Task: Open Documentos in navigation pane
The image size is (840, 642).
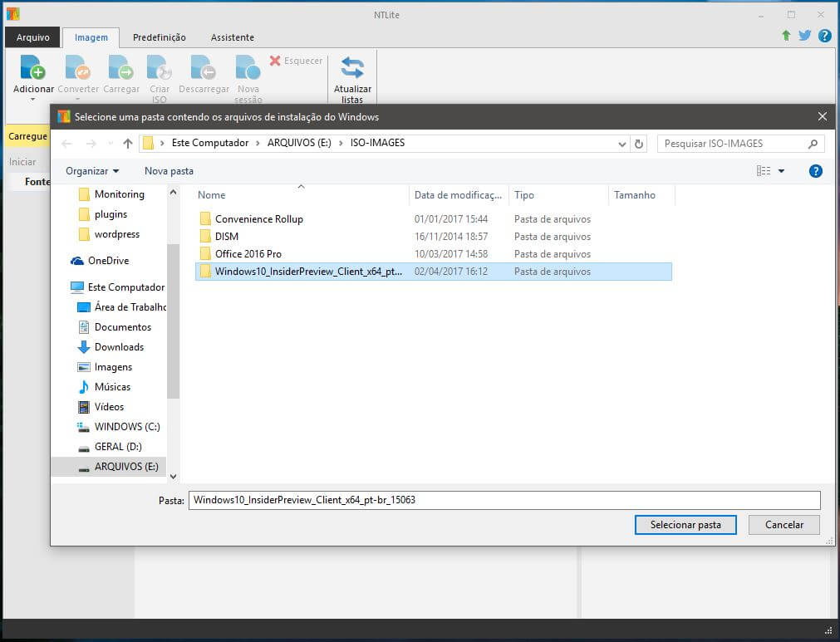Action: point(114,327)
